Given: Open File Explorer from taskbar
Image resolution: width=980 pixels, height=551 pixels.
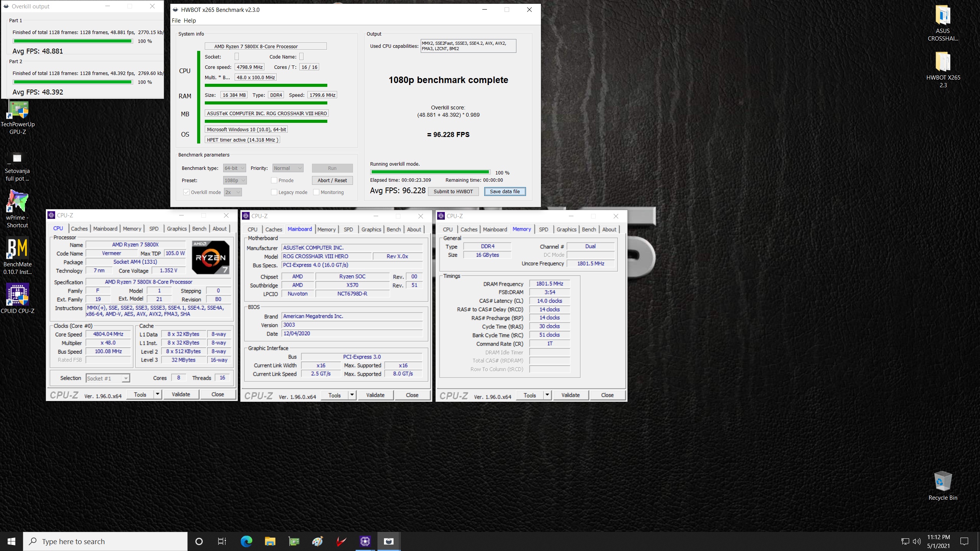Looking at the screenshot, I should click(x=270, y=541).
